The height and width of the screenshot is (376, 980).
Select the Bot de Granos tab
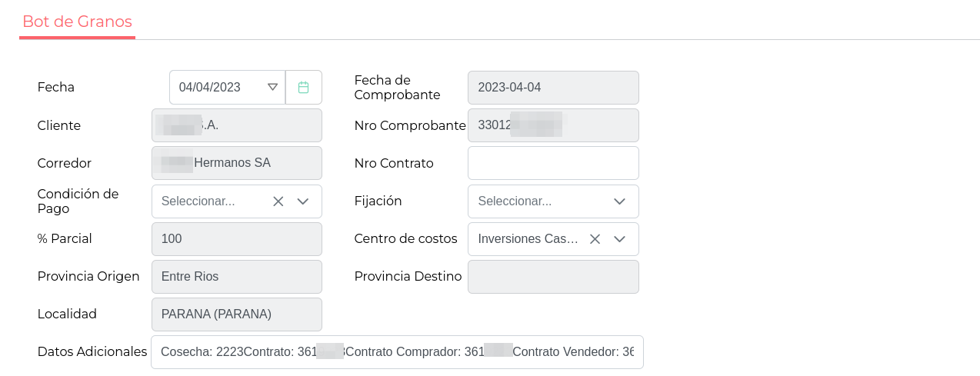coord(77,22)
